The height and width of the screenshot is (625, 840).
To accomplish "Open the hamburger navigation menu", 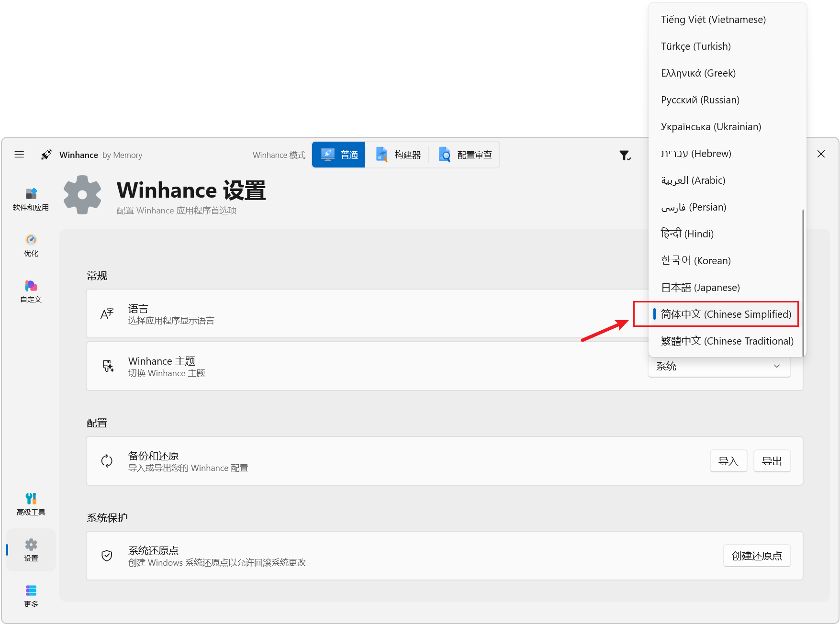I will 19,155.
